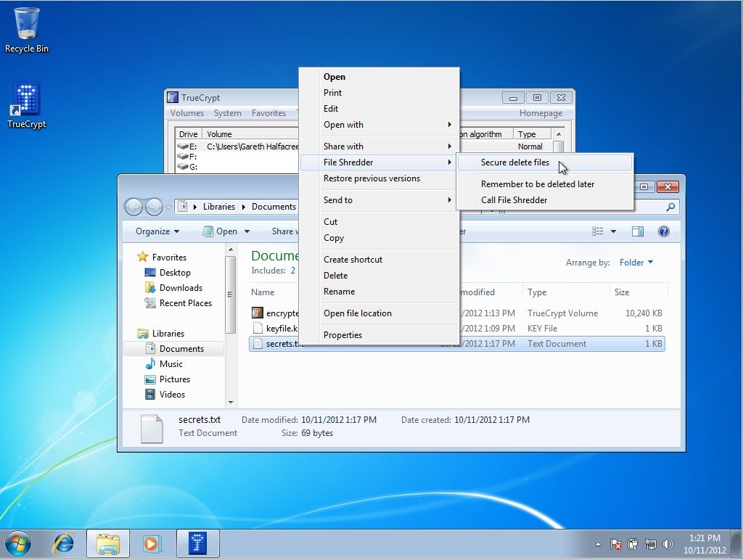Click Open in the context menu
The image size is (743, 560).
point(379,77)
